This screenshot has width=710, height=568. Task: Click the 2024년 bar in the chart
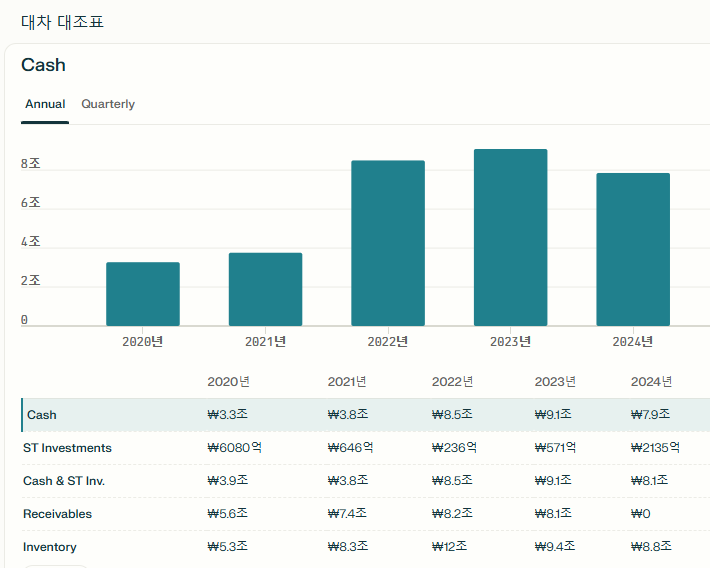coord(633,250)
